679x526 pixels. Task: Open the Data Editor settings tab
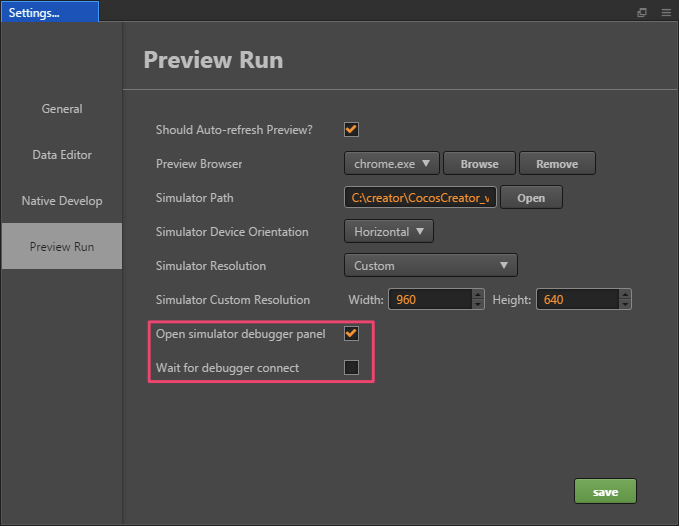pos(62,155)
